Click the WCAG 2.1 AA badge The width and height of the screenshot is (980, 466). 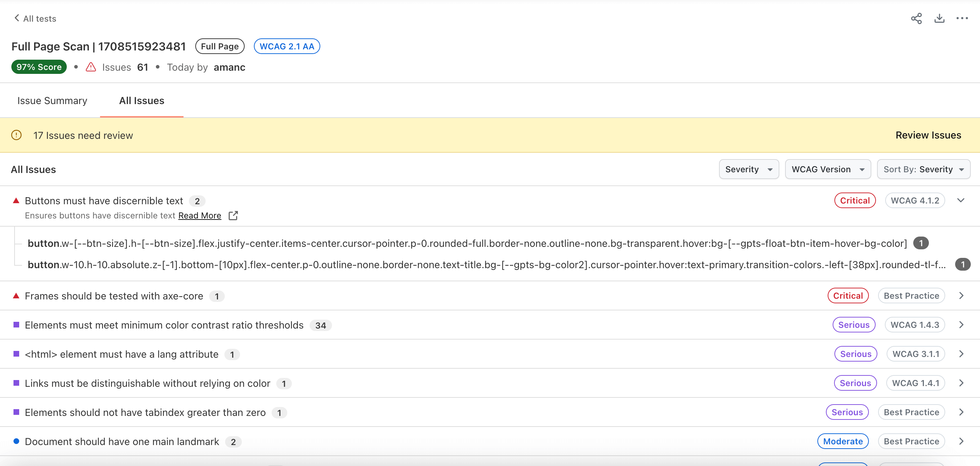coord(287,47)
